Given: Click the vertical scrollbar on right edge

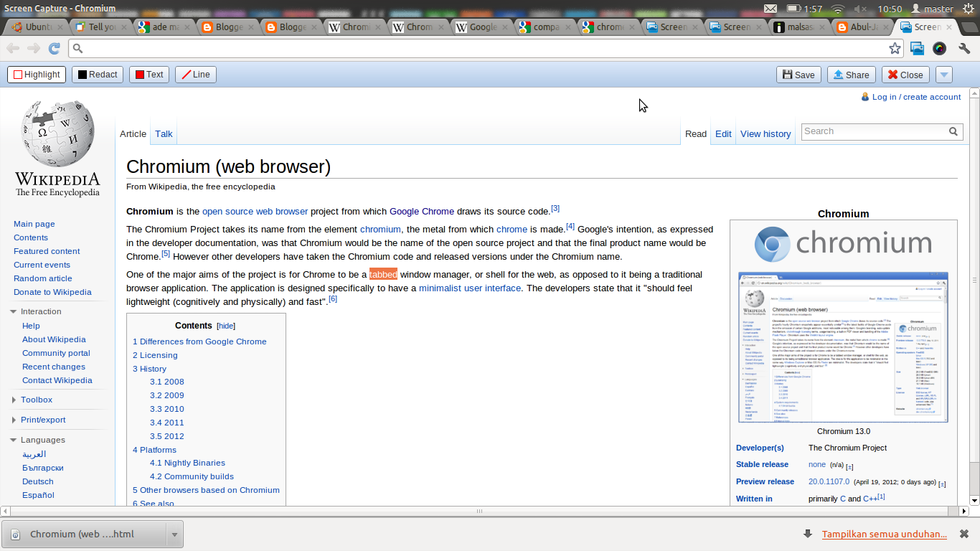Looking at the screenshot, I should [x=974, y=281].
